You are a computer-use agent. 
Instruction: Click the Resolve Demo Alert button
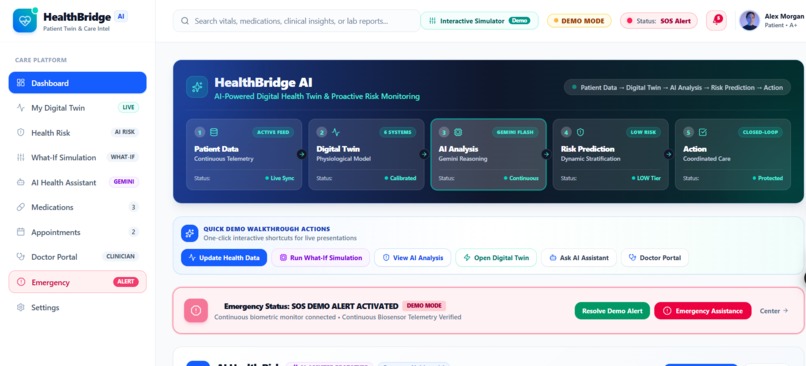pos(612,310)
